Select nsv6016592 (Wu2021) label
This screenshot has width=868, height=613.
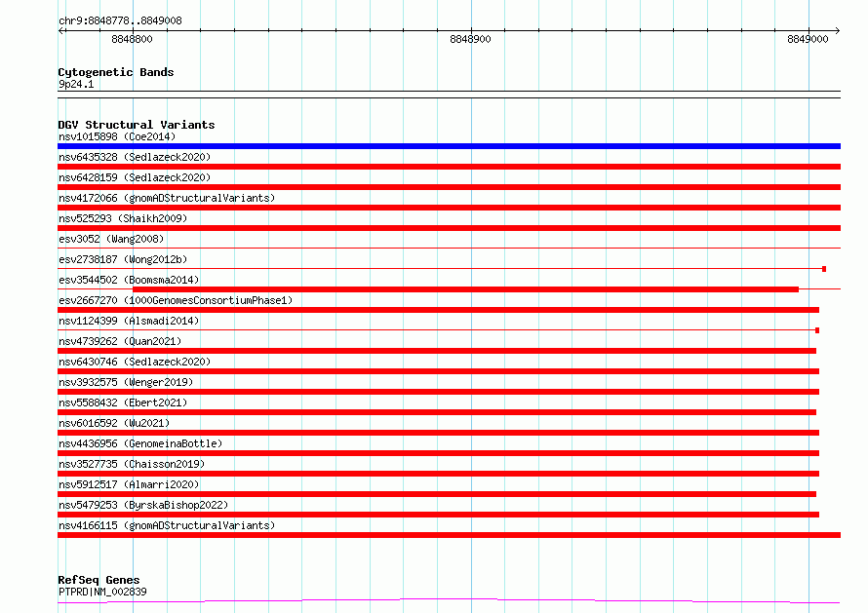click(x=114, y=423)
